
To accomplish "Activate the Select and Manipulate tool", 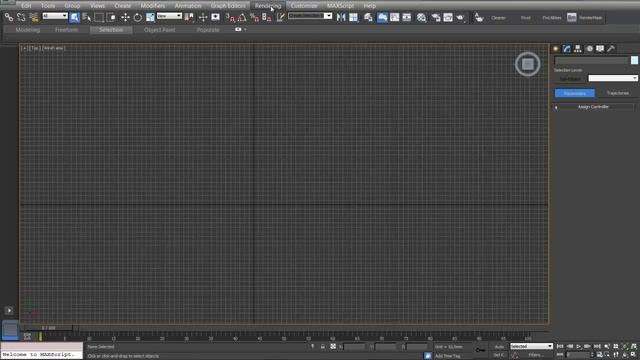I will pos(203,17).
